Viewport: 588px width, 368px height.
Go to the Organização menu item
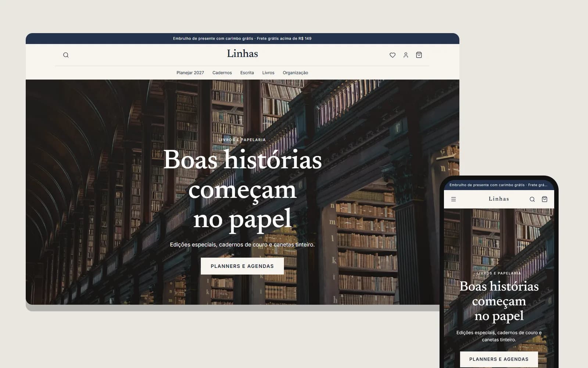click(x=295, y=72)
